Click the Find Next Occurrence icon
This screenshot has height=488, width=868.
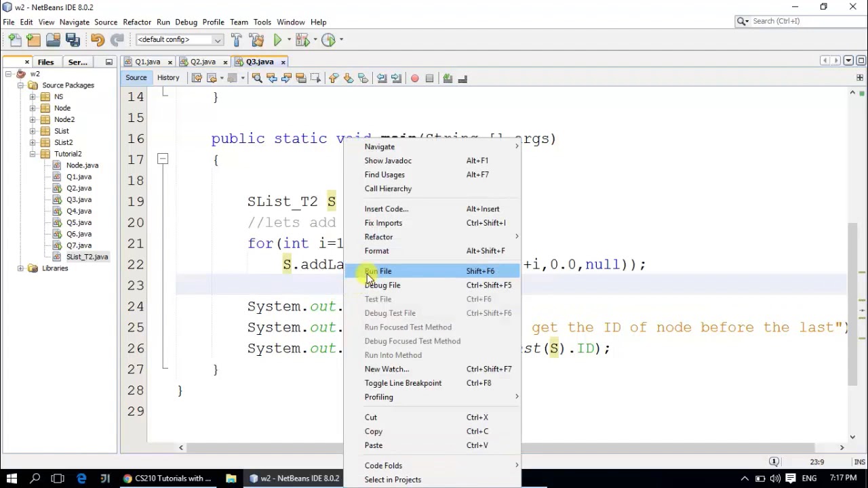pos(286,78)
